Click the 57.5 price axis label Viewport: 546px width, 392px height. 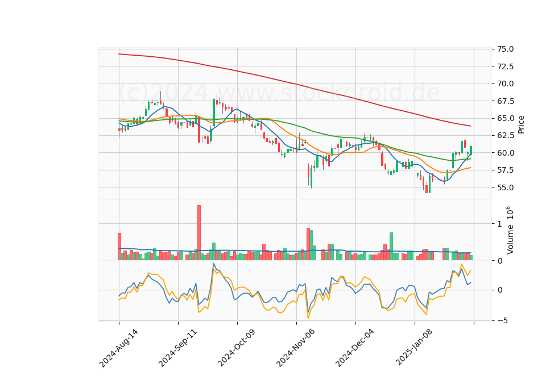505,170
